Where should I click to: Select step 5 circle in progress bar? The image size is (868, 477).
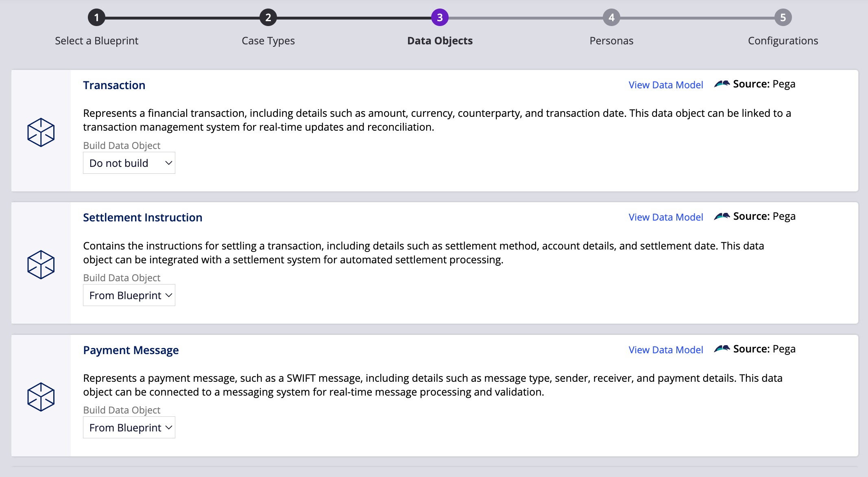[783, 18]
